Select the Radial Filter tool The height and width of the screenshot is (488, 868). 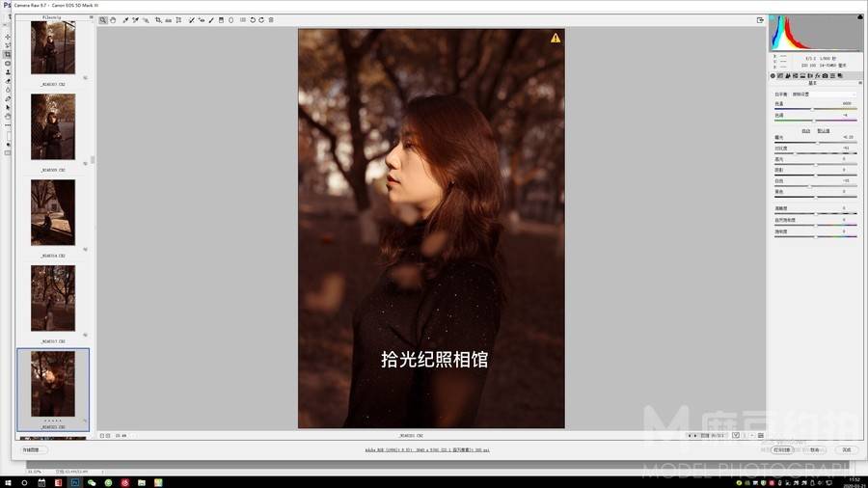pos(231,20)
